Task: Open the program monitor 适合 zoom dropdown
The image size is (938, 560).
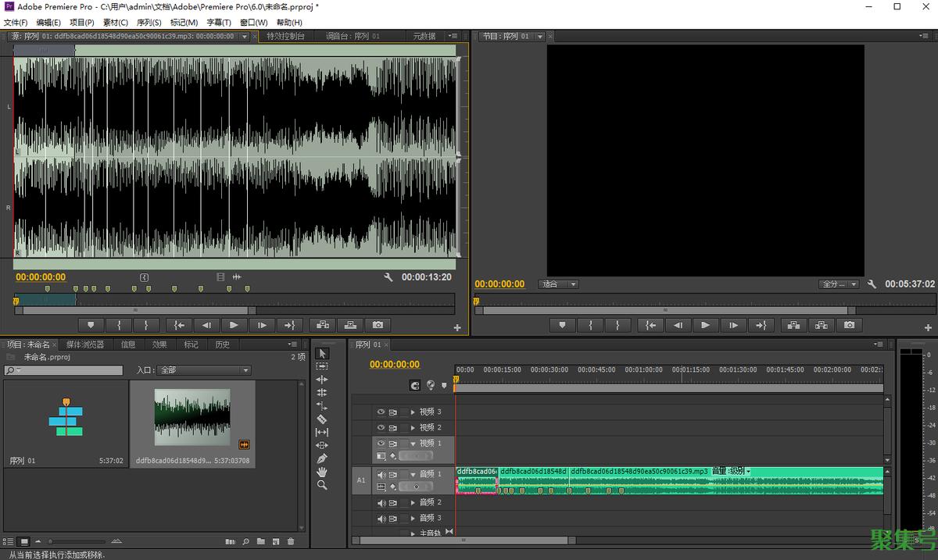Action: [x=560, y=284]
